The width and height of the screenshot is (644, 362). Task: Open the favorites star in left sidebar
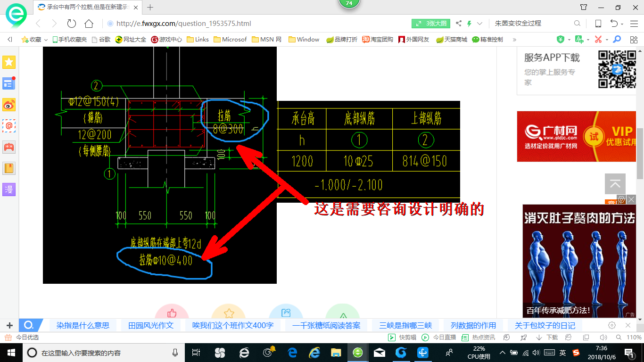point(9,62)
